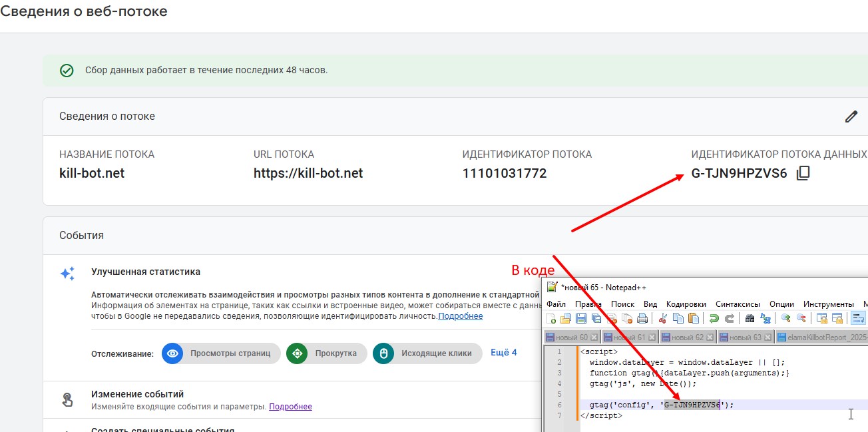Click the stream name kill-bot.net
The width and height of the screenshot is (868, 432).
[x=92, y=174]
